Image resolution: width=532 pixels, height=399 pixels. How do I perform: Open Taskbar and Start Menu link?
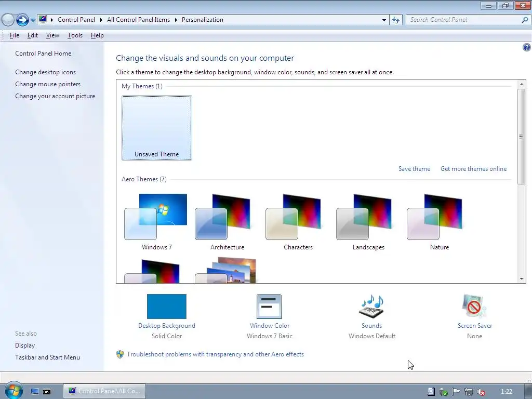pyautogui.click(x=47, y=357)
